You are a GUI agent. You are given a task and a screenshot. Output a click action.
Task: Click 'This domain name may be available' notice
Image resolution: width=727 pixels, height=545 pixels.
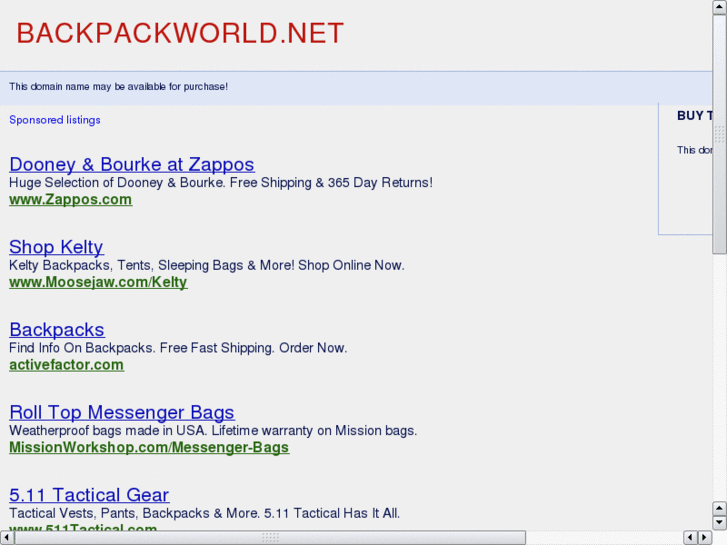[118, 87]
